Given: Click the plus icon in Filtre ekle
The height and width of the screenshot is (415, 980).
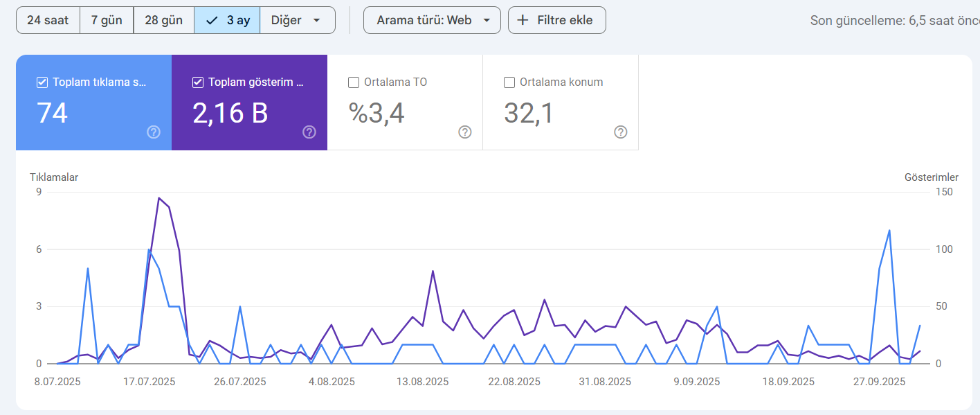Looking at the screenshot, I should [x=523, y=20].
